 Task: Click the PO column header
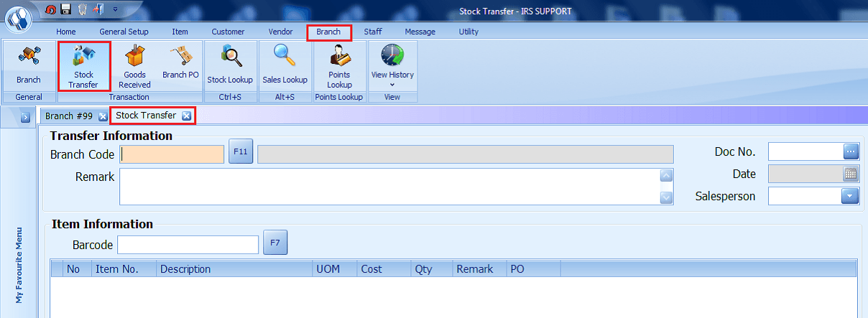pos(534,269)
